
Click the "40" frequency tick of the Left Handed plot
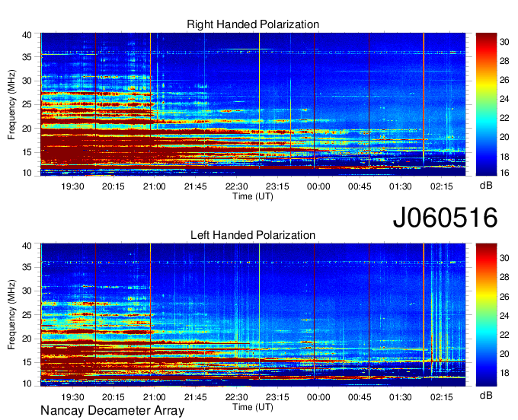coord(27,246)
